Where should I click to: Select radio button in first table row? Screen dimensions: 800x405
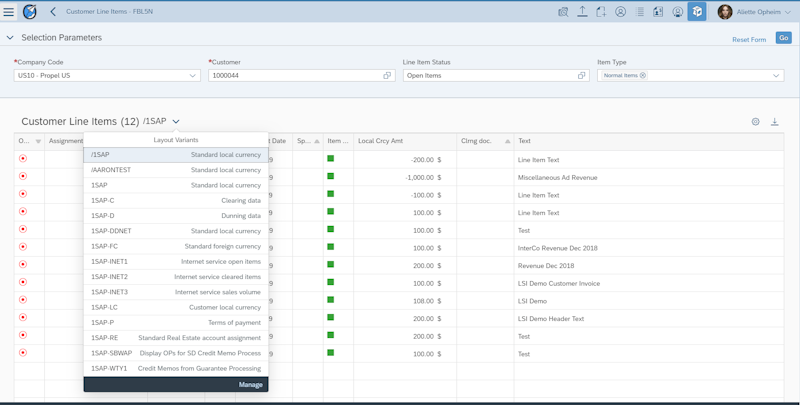[23, 159]
